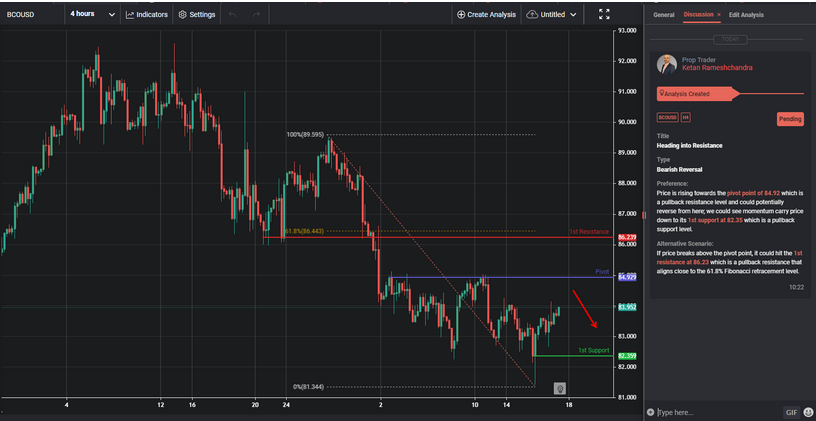Select the Pivot line label
816x421 pixels.
[602, 272]
